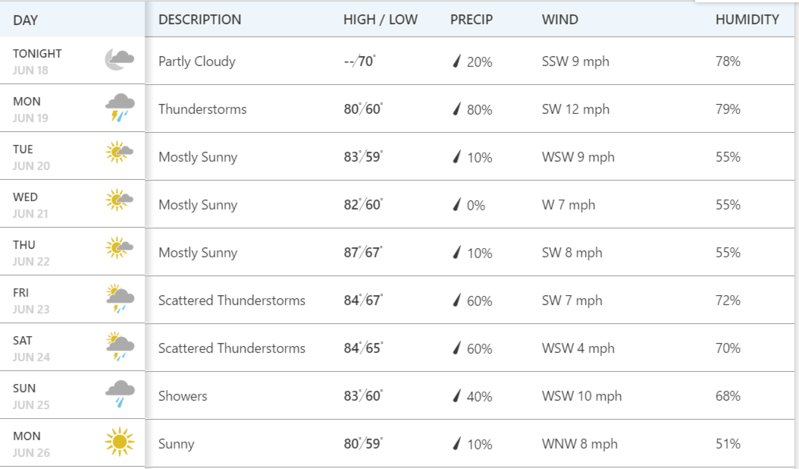Click the Monday Jun 19 thunderstorm icon
The image size is (799, 469).
click(120, 107)
